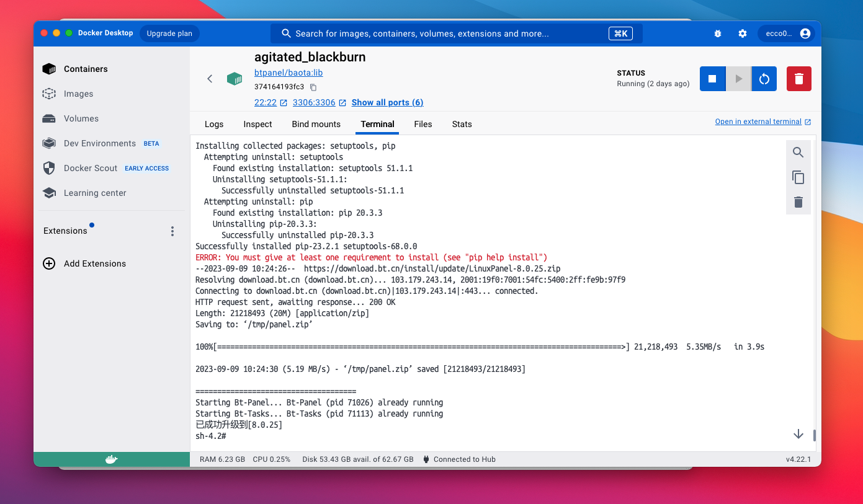Screen dimensions: 863x504
Task: Open Docker Desktop settings gear
Action: pos(743,33)
